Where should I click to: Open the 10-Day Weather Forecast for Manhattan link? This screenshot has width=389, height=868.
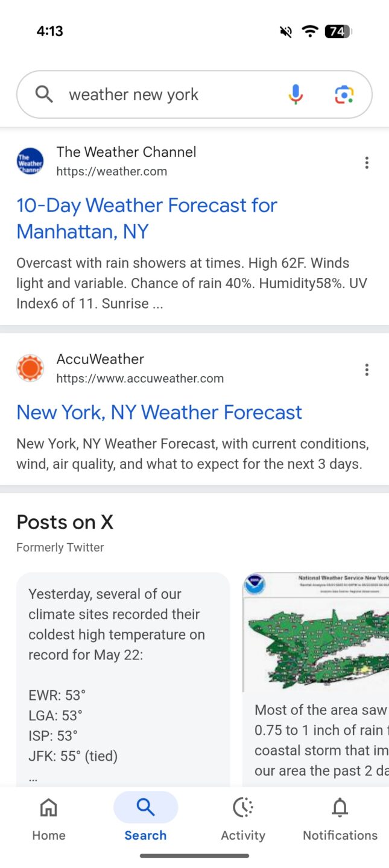click(x=147, y=218)
